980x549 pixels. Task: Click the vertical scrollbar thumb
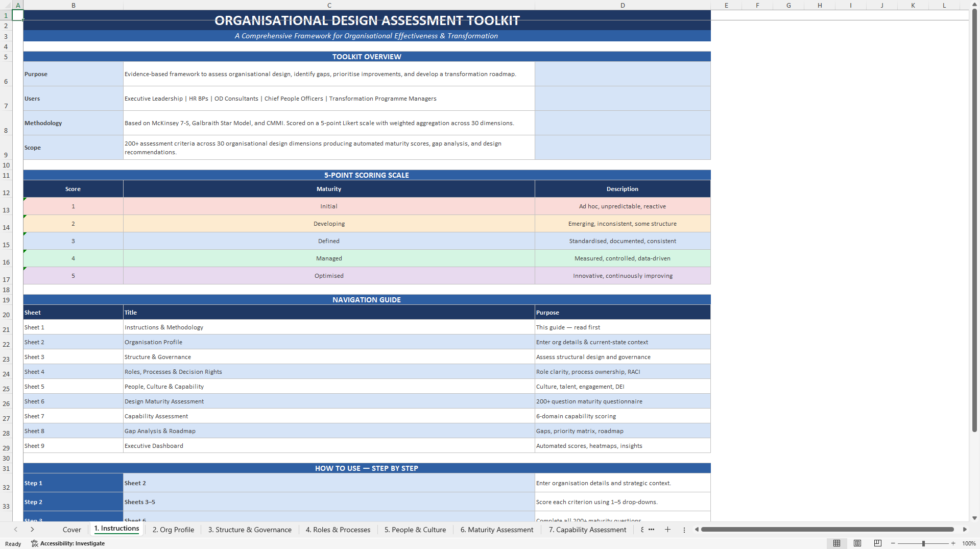974,220
